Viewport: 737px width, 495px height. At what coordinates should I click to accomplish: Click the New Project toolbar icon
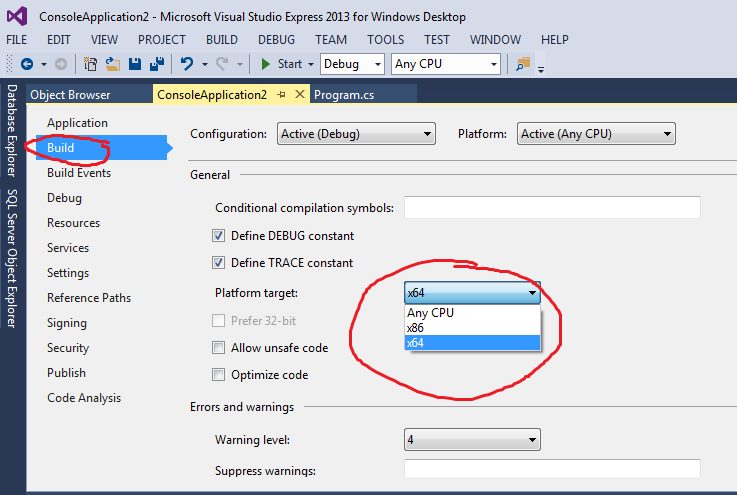click(x=91, y=64)
